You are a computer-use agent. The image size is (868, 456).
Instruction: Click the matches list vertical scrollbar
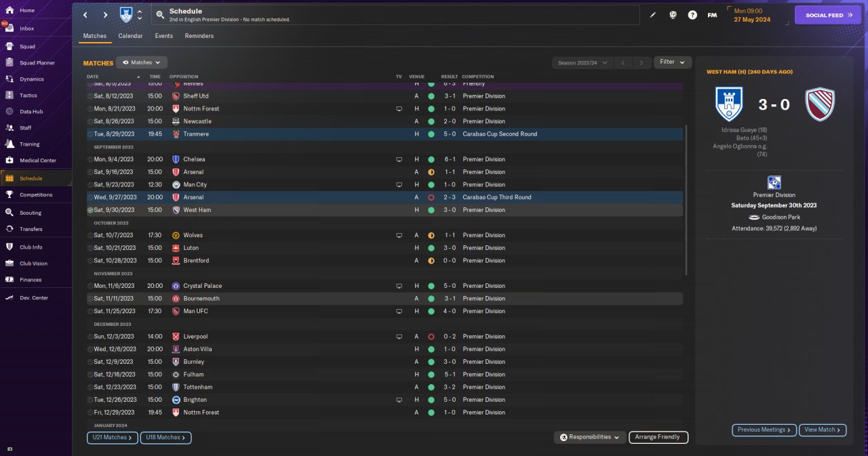point(686,200)
